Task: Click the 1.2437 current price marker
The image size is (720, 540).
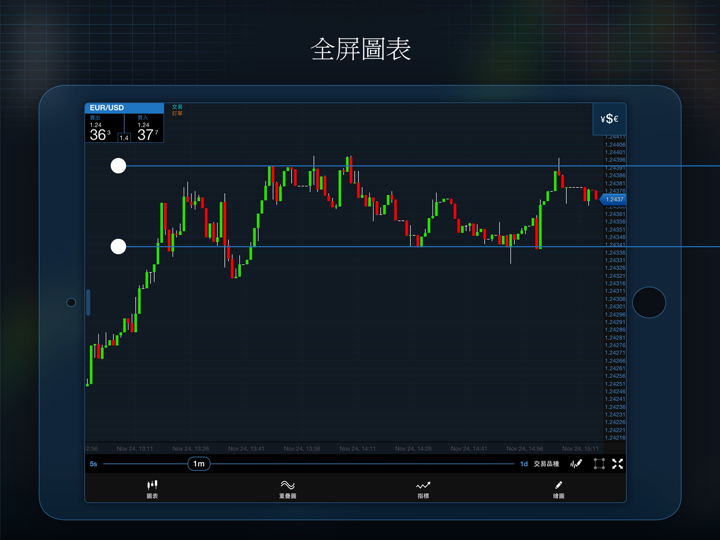Action: click(614, 199)
